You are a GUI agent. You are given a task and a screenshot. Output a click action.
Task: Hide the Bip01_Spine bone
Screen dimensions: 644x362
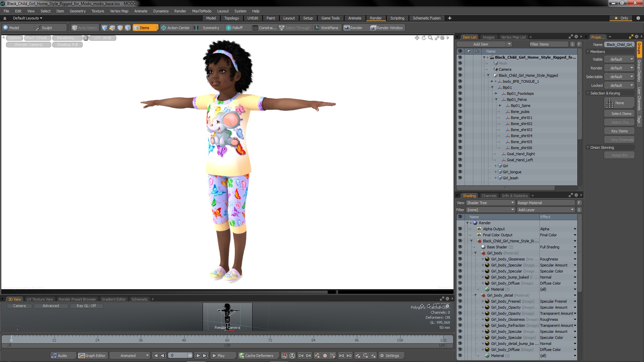click(x=460, y=105)
